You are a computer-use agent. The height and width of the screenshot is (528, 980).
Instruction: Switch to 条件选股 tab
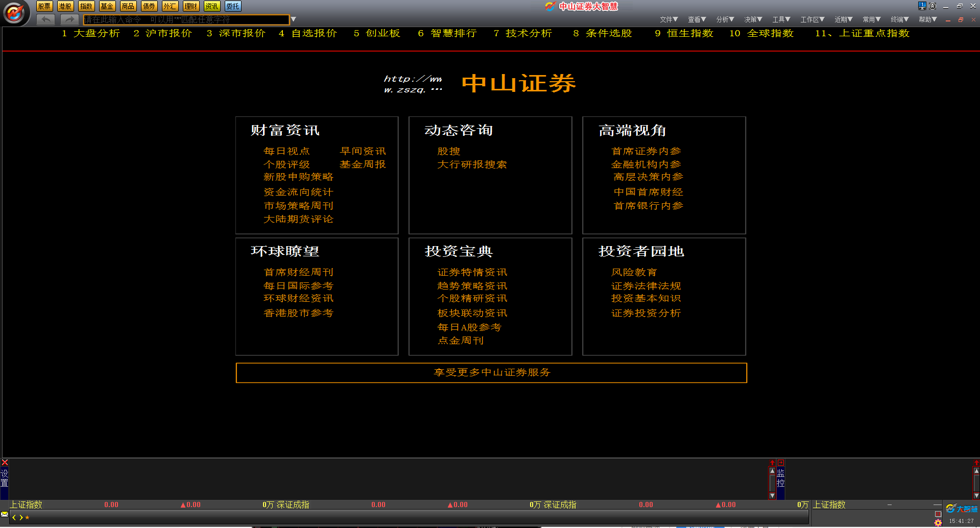(603, 33)
